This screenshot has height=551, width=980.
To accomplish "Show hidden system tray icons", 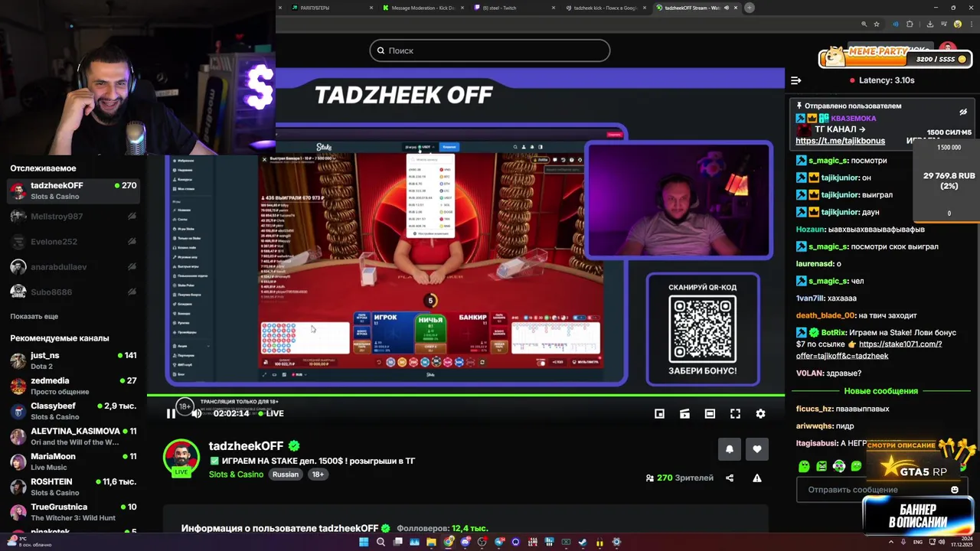I will pyautogui.click(x=892, y=543).
